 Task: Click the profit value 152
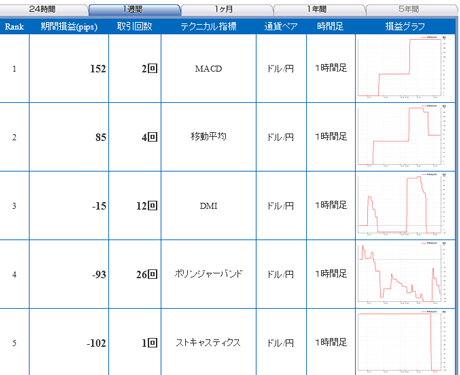coord(98,69)
